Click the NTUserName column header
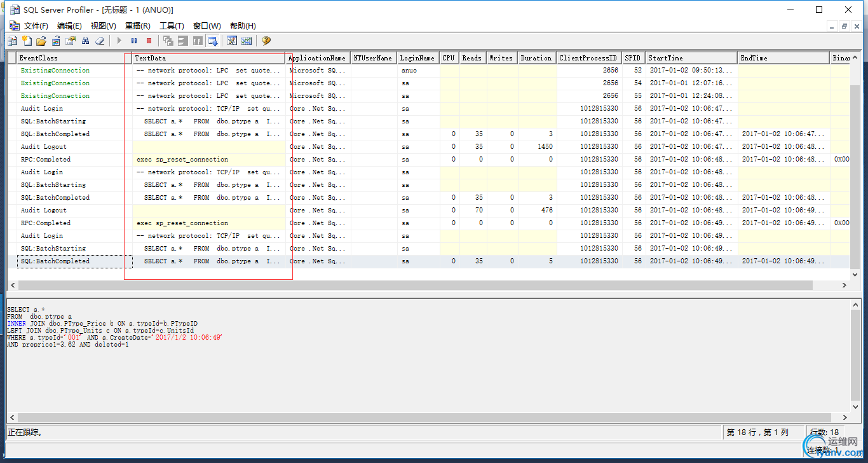The height and width of the screenshot is (463, 868). click(x=374, y=58)
